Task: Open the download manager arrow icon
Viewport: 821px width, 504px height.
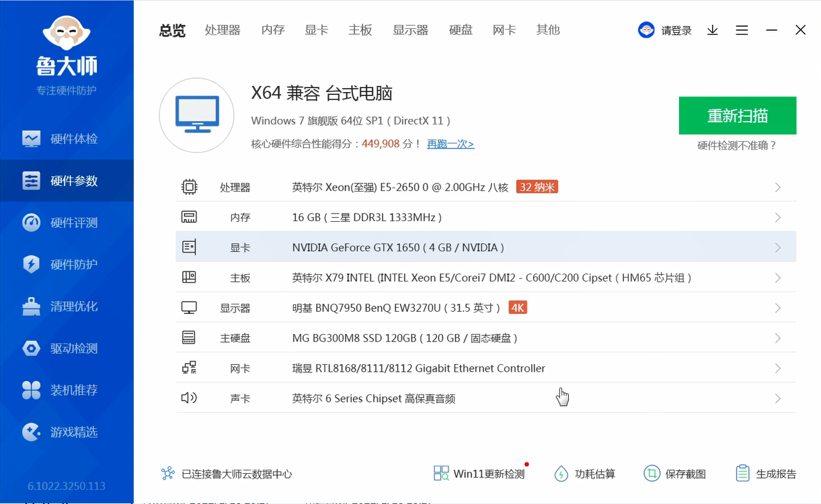Action: point(712,30)
